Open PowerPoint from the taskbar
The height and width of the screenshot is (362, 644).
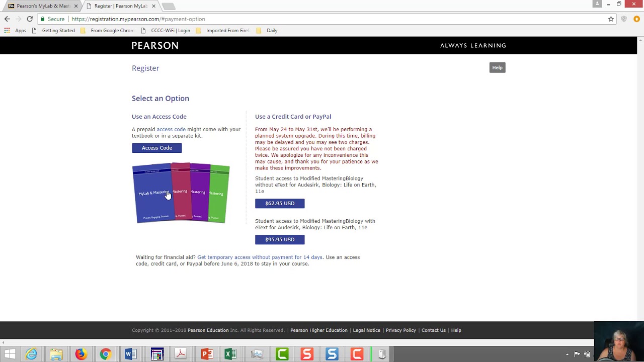coord(206,354)
